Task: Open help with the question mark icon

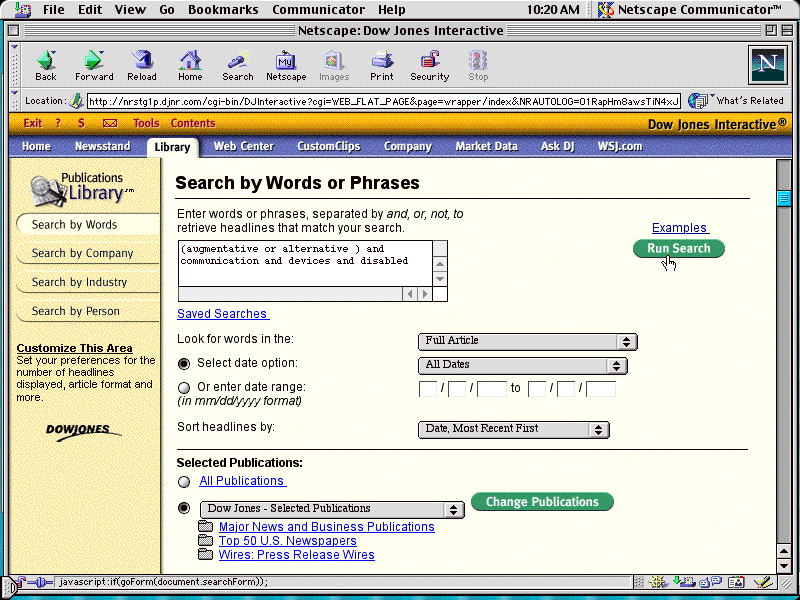Action: (x=58, y=123)
